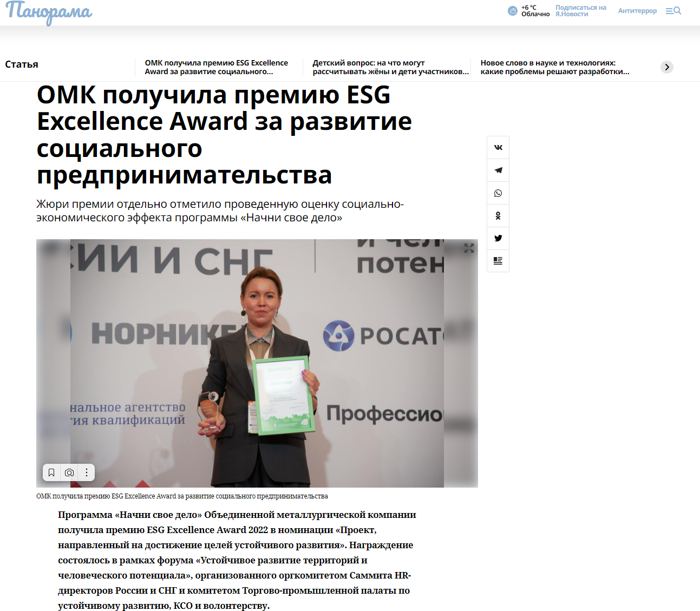Image resolution: width=700 pixels, height=611 pixels.
Task: Go to the Панорама logo homepage
Action: click(x=49, y=12)
